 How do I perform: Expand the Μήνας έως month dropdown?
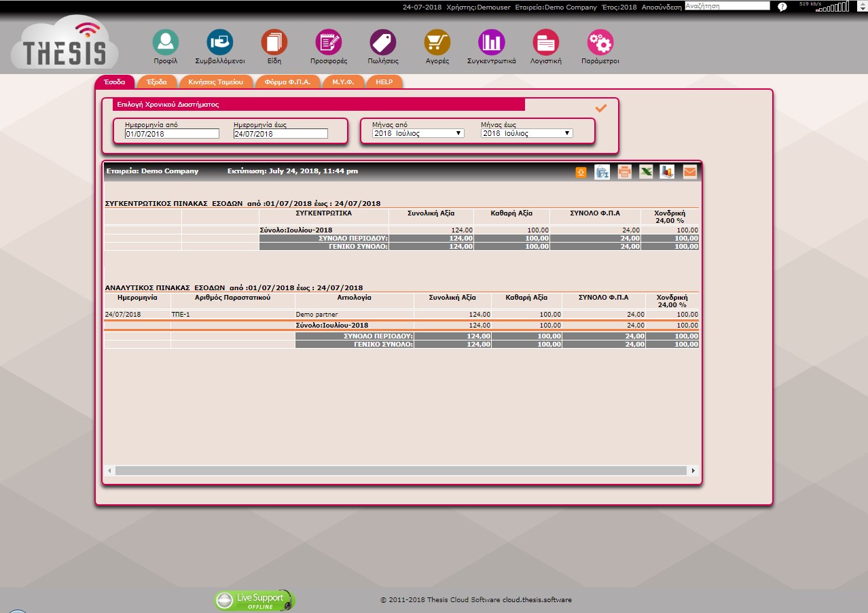(x=526, y=133)
